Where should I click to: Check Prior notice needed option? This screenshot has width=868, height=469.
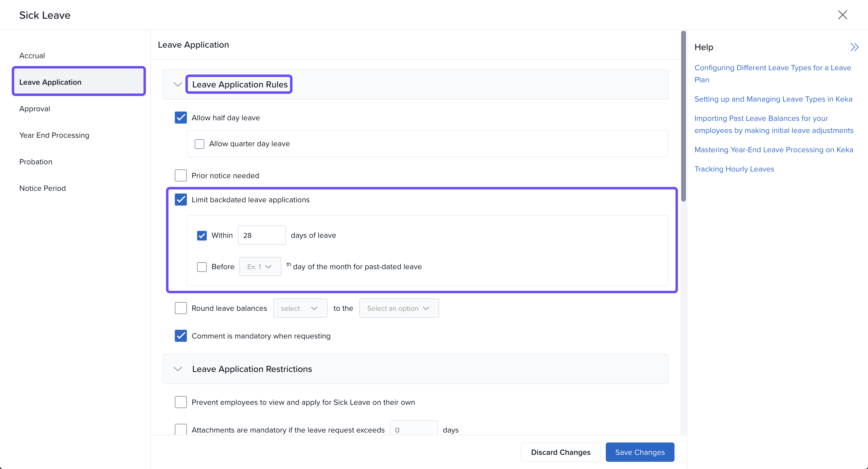click(181, 175)
